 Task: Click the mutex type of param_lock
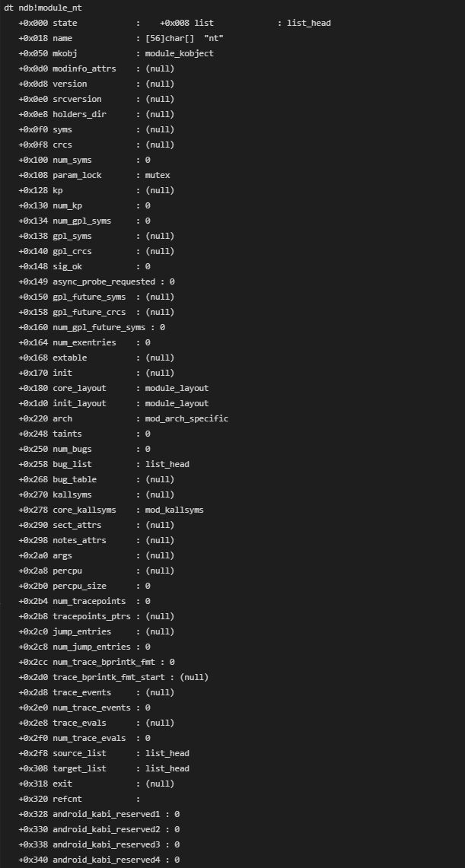pos(158,175)
